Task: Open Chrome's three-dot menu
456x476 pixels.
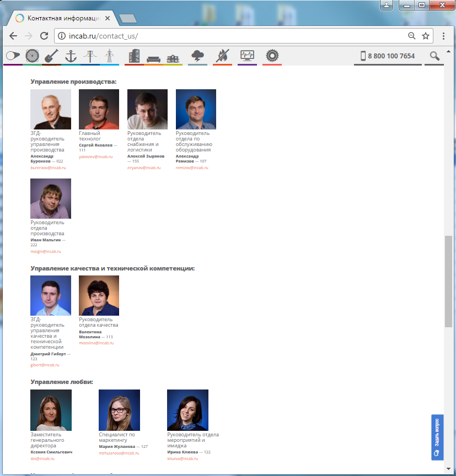Action: (444, 36)
